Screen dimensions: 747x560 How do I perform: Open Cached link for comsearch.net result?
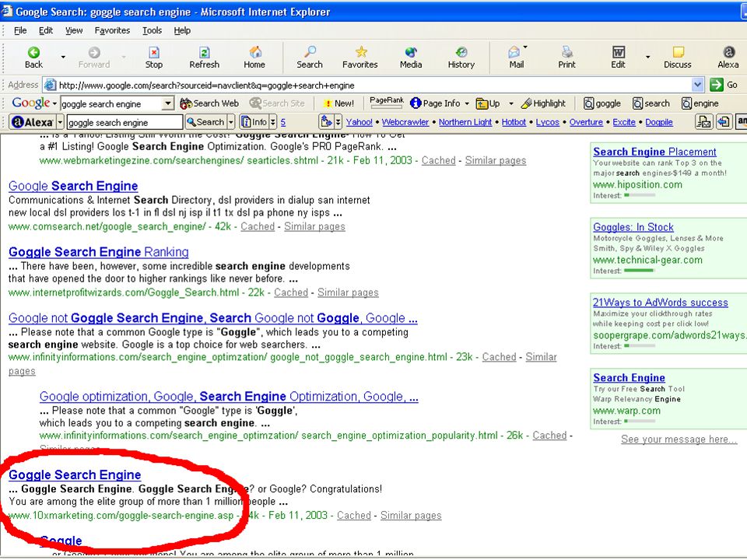258,226
